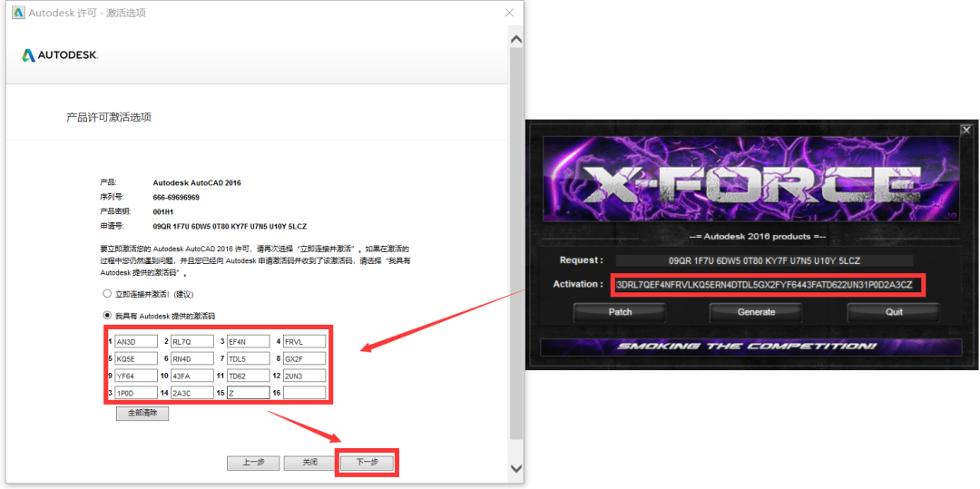Close the X-Force keygen window

click(x=966, y=130)
